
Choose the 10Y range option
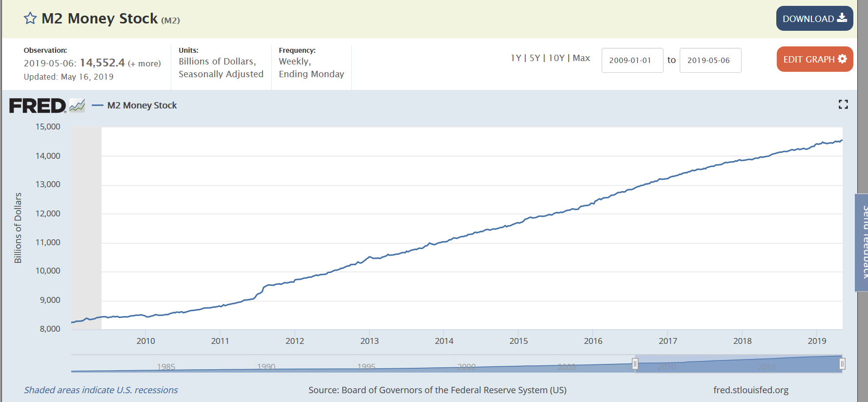click(x=556, y=58)
